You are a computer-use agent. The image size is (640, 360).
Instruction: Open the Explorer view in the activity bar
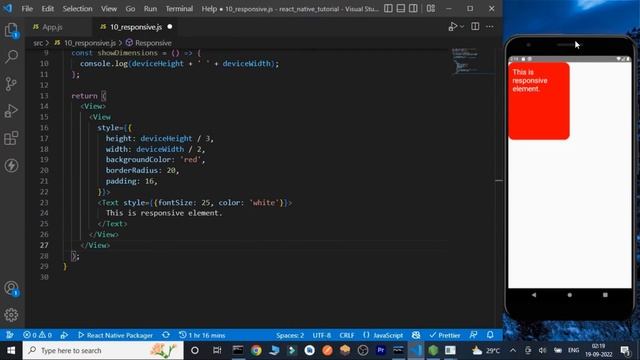coord(11,30)
